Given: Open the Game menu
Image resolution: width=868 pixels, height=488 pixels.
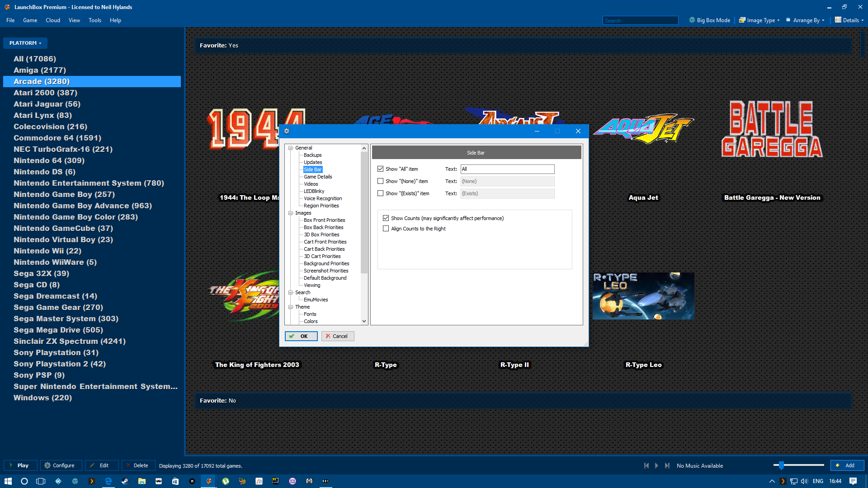Looking at the screenshot, I should click(x=30, y=20).
